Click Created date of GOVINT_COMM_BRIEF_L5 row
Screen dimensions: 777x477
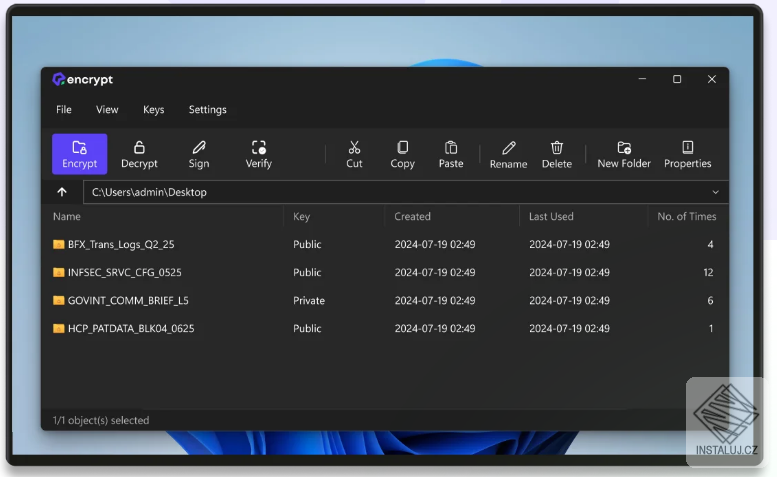[435, 300]
